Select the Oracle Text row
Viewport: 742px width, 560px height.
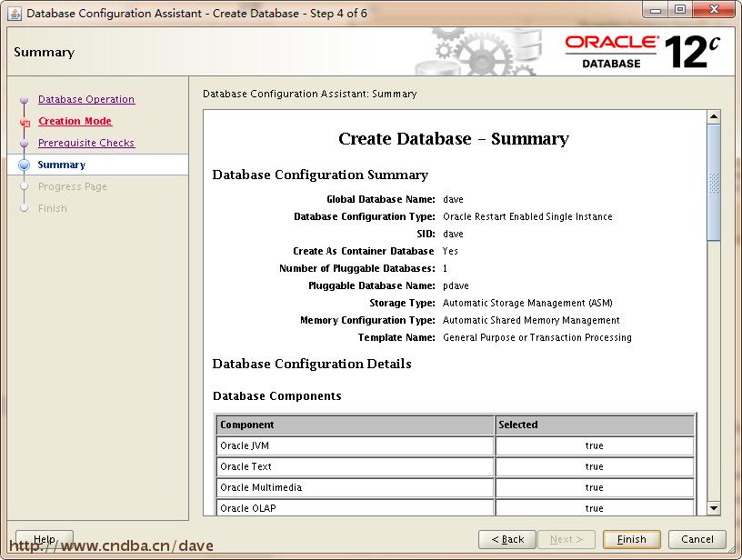point(456,466)
